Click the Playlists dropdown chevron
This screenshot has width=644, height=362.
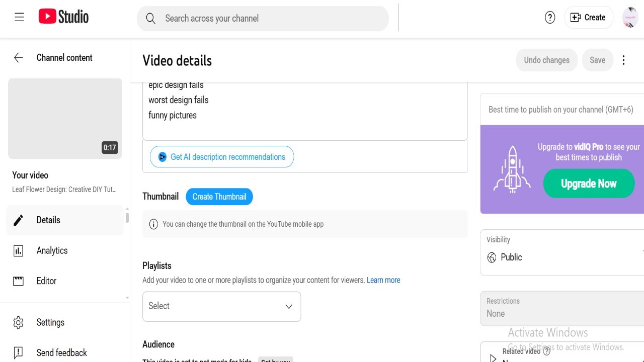coord(289,307)
